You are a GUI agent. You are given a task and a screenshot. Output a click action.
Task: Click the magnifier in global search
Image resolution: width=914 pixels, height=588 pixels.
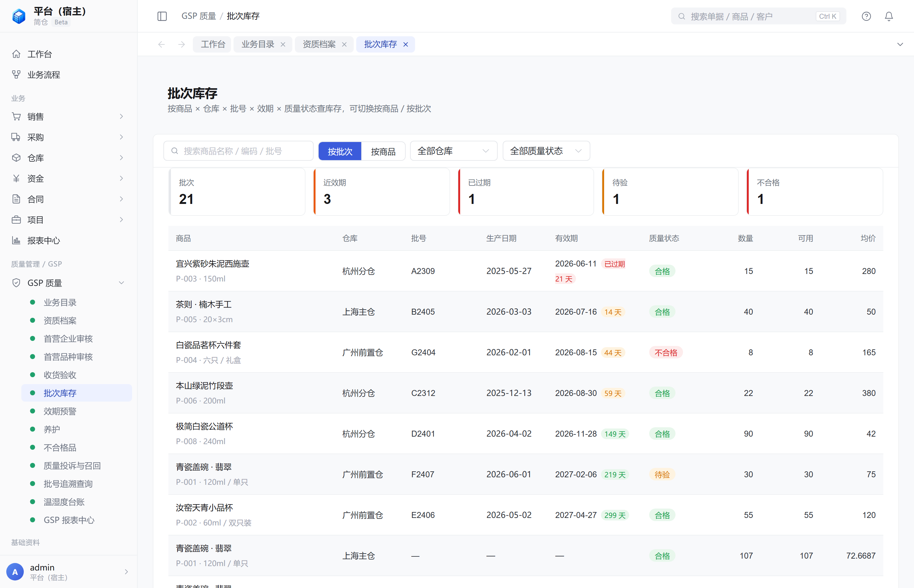coord(681,16)
